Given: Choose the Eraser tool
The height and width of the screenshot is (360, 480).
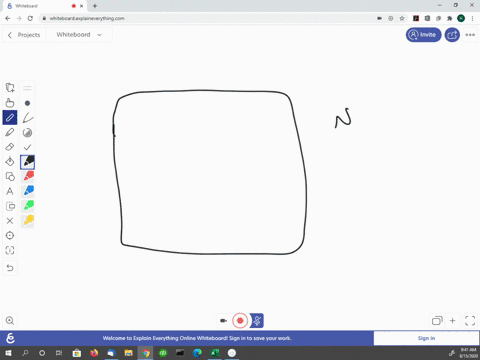Looking at the screenshot, I should (x=10, y=147).
